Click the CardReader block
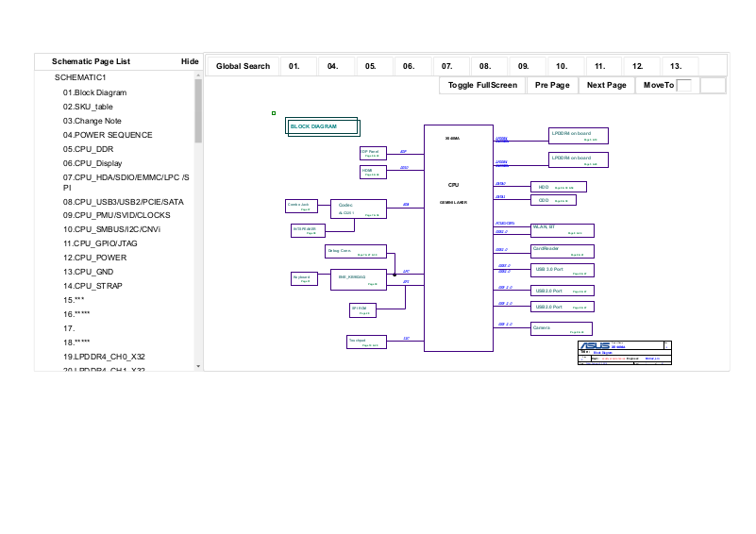756x534 pixels. (x=563, y=251)
